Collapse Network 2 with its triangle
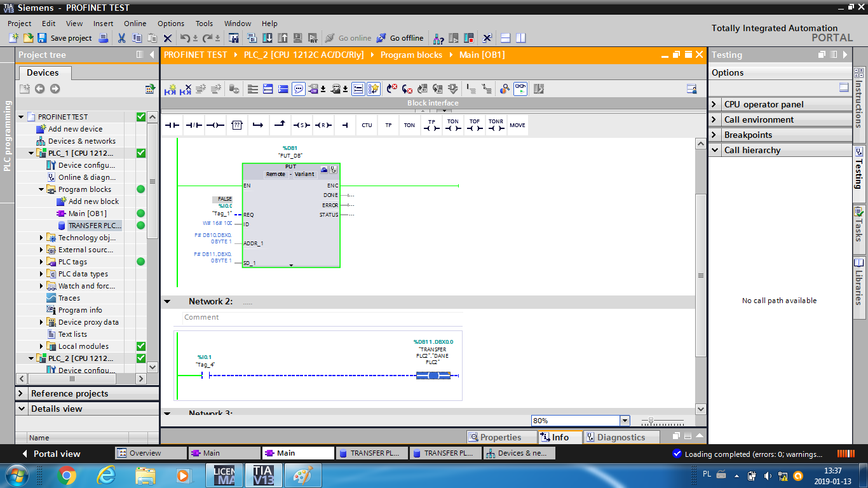868x488 pixels. 167,302
